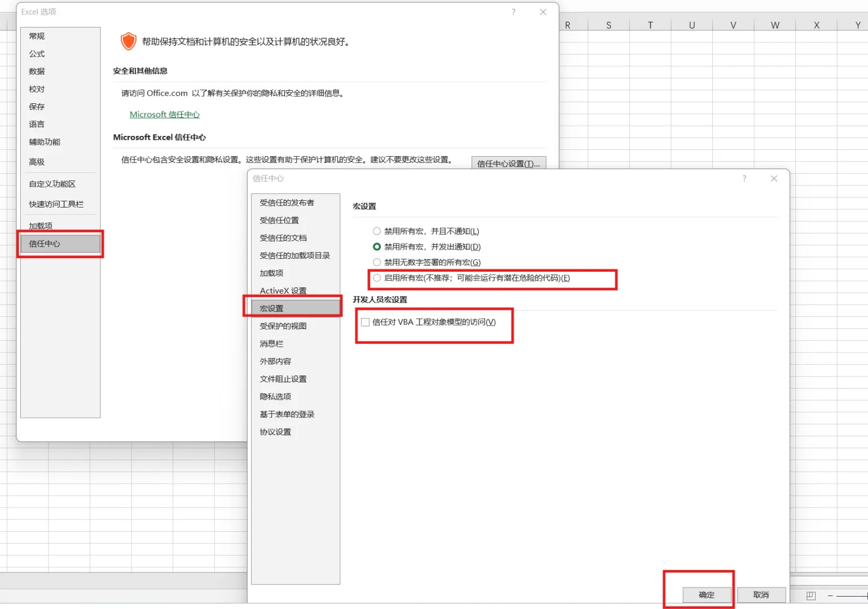Click the help icon in Excel 选项 dialog

[513, 12]
